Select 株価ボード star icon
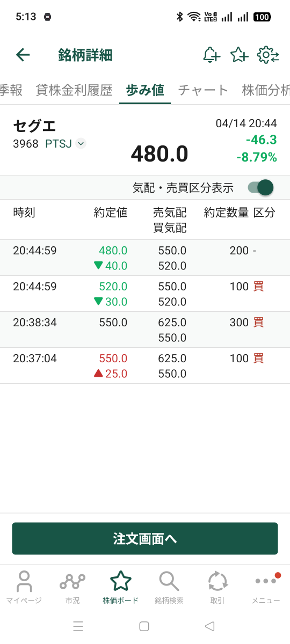 pos(121,588)
